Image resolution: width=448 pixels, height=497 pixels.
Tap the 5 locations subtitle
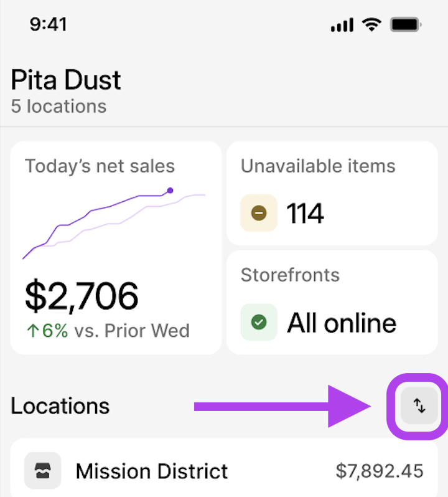(58, 106)
